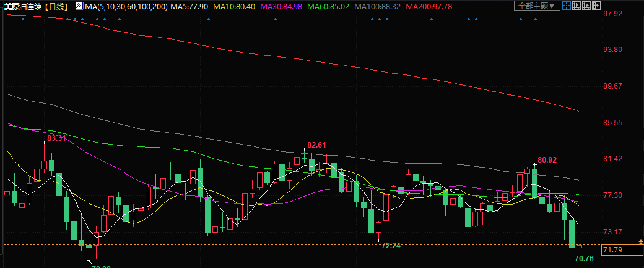Open the 全部主题 dropdown

pos(537,6)
